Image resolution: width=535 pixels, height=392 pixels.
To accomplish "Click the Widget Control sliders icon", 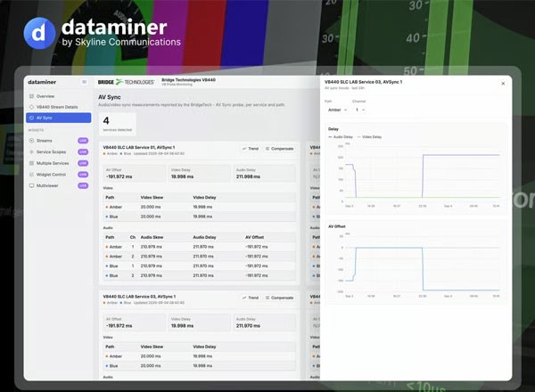I will tap(31, 175).
